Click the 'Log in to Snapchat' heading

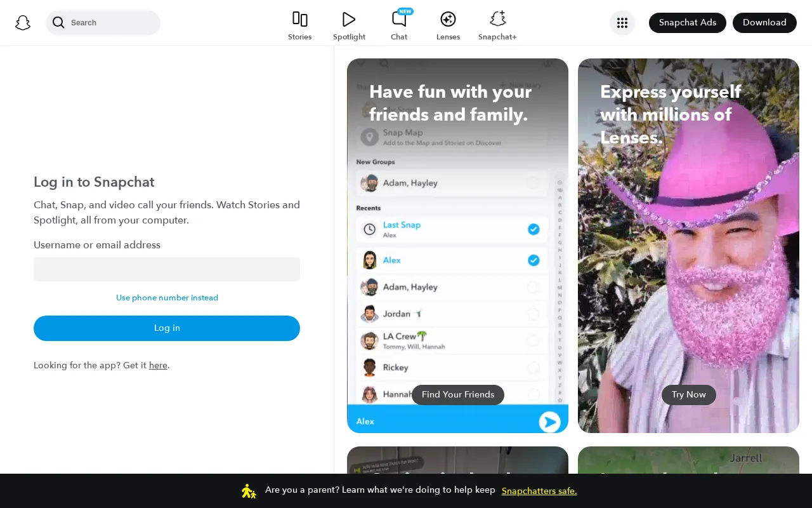click(94, 182)
